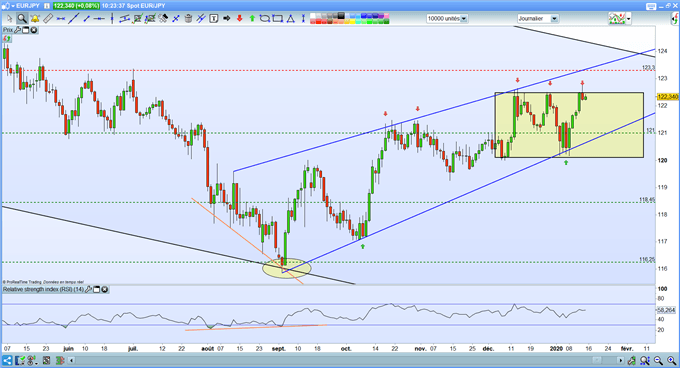This screenshot has width=680, height=368.
Task: Choose the short line segment tool
Action: [87, 19]
